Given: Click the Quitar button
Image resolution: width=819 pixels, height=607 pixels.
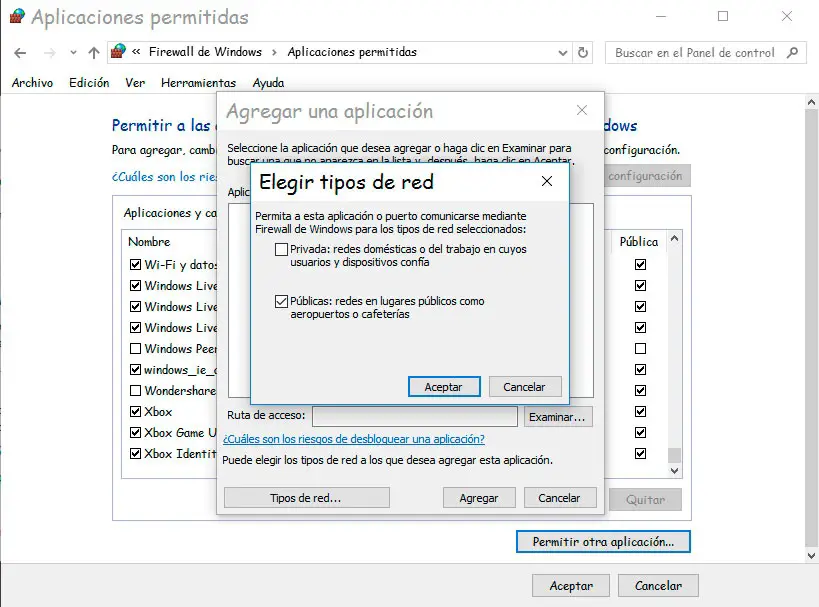Looking at the screenshot, I should pos(646,500).
